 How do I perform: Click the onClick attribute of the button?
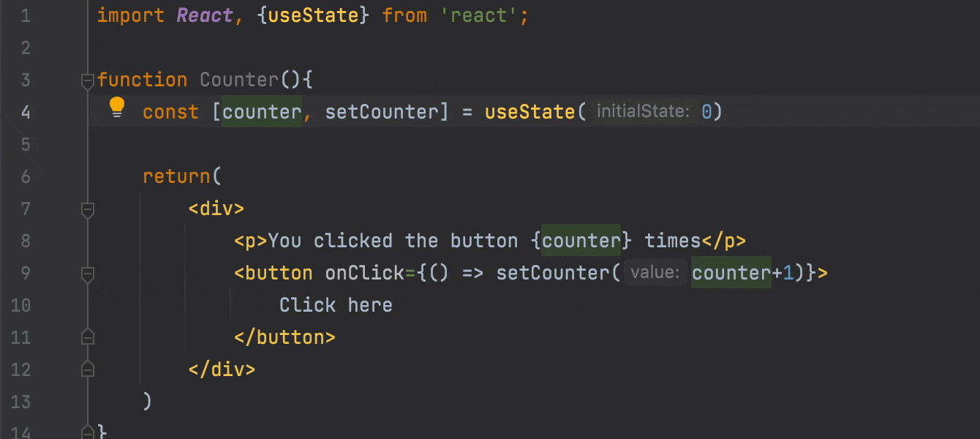click(364, 273)
